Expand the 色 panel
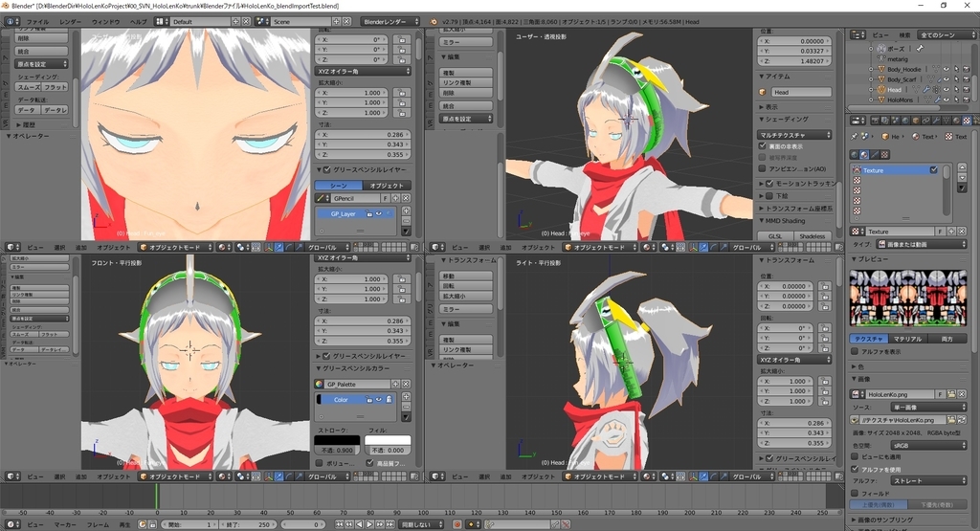This screenshot has width=980, height=531. coord(858,367)
